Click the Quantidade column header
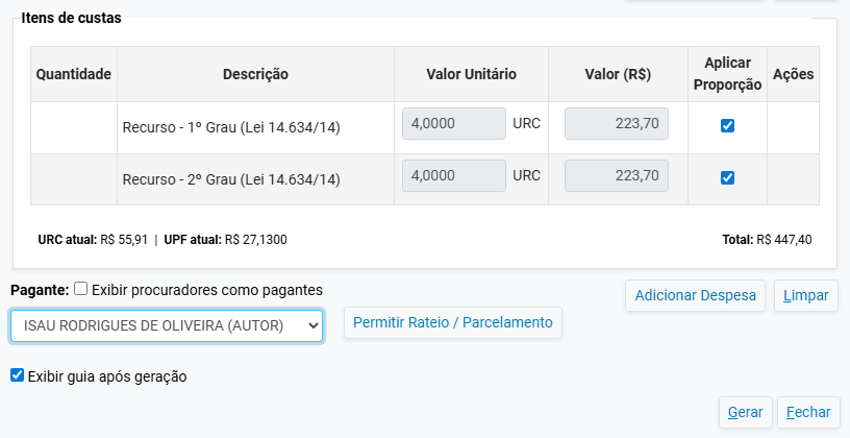Screen dimensions: 850x438 (73, 74)
